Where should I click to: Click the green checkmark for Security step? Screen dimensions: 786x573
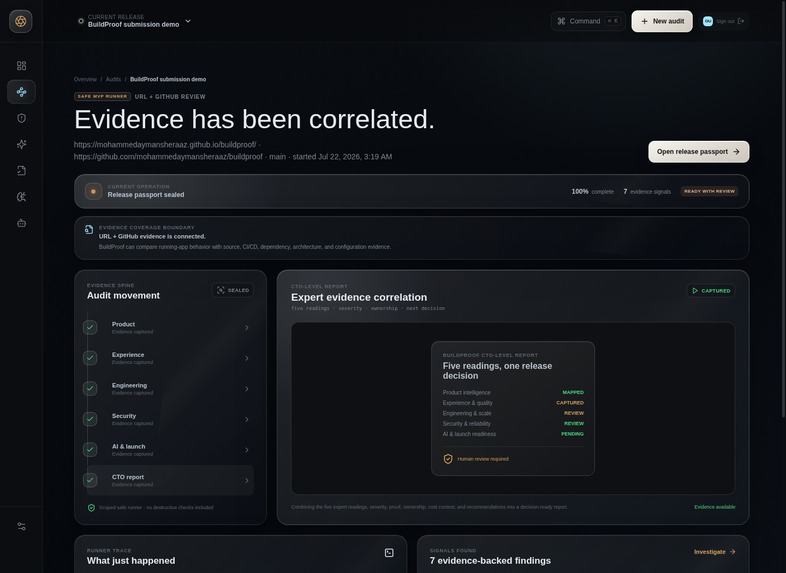coord(90,419)
